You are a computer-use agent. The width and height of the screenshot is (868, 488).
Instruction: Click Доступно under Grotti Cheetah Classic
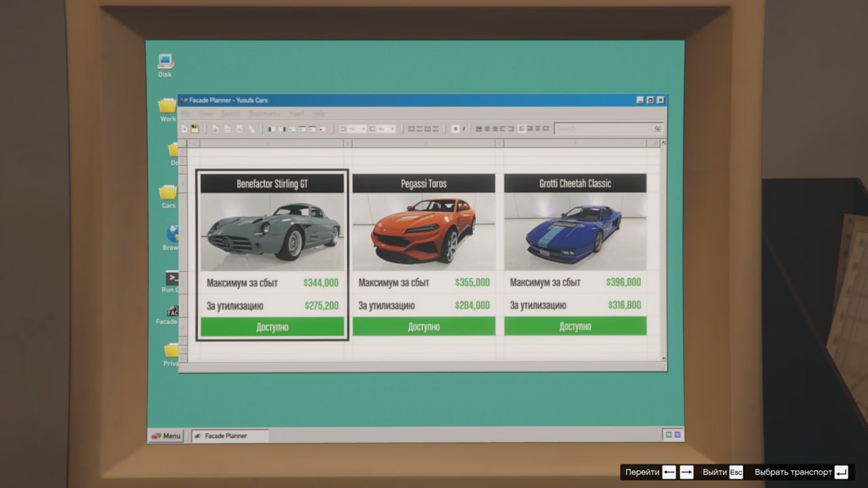[575, 327]
